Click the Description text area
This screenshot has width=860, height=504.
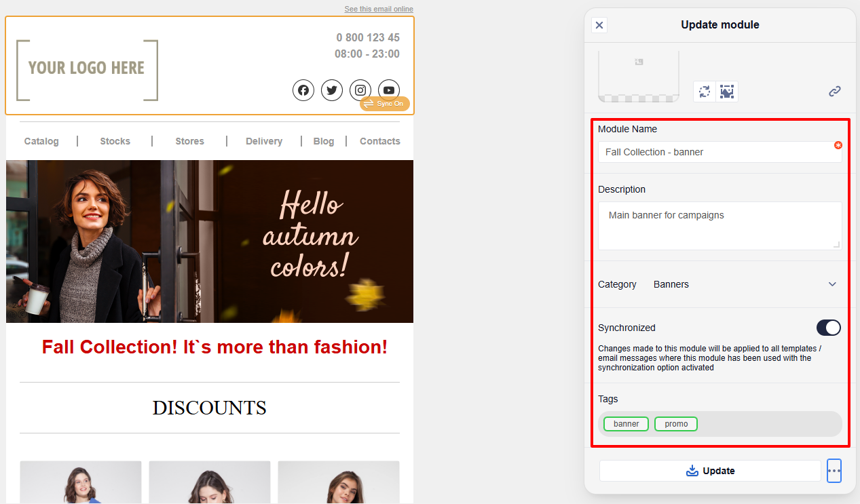719,226
